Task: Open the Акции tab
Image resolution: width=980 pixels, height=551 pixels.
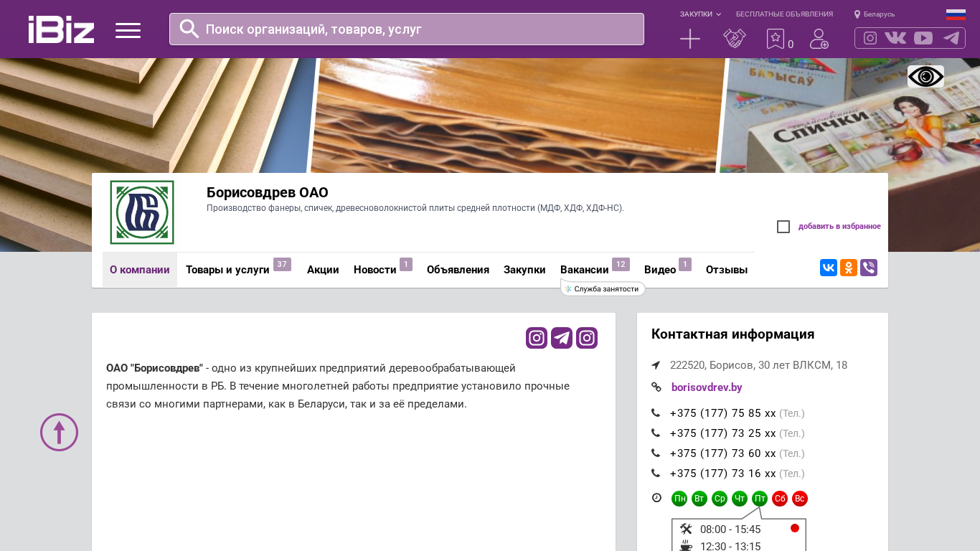Action: coord(323,270)
